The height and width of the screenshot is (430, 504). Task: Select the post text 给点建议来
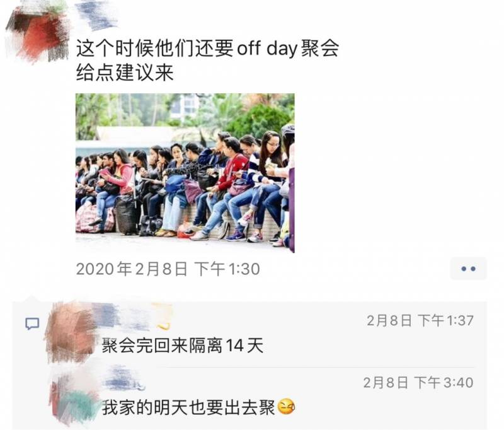[x=125, y=73]
